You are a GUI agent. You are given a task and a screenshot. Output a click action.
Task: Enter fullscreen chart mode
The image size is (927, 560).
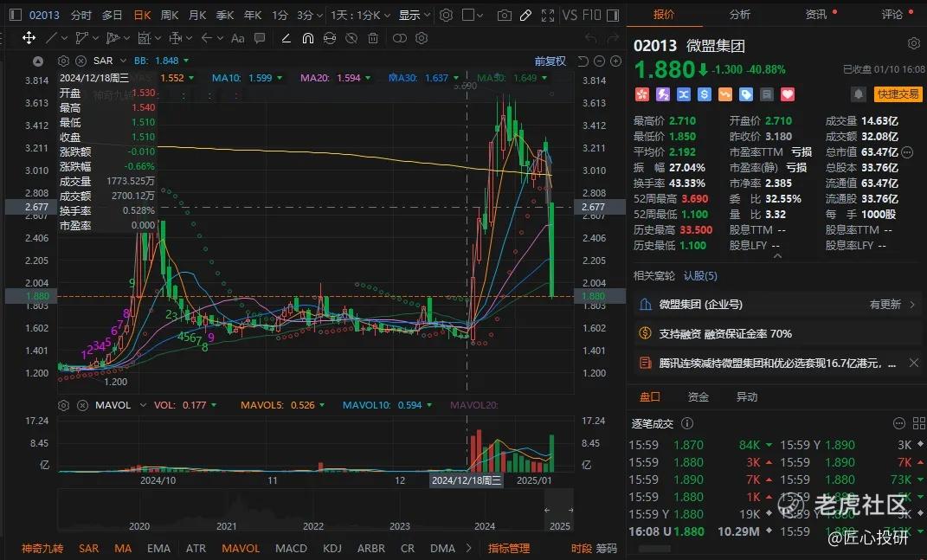(548, 16)
